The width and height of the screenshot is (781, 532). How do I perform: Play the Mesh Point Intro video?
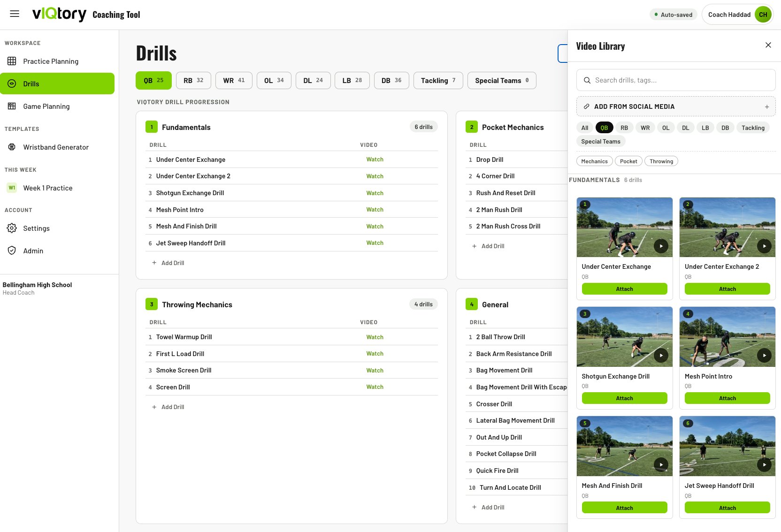pos(764,355)
